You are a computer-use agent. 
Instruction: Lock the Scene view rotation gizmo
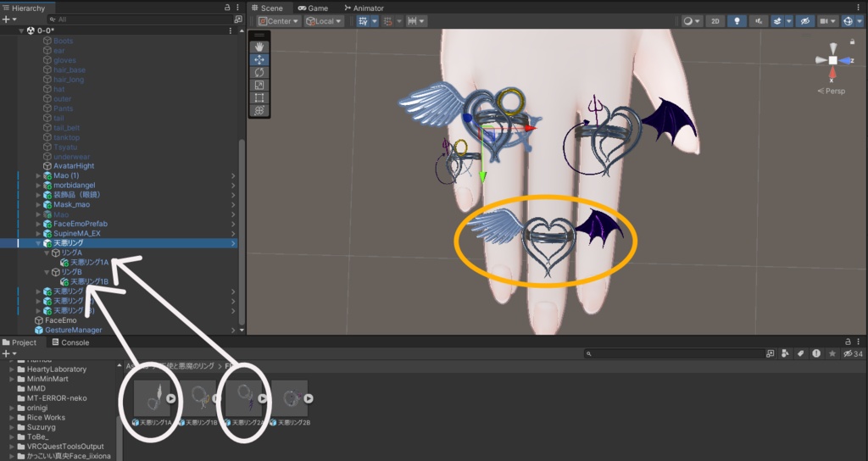(852, 42)
